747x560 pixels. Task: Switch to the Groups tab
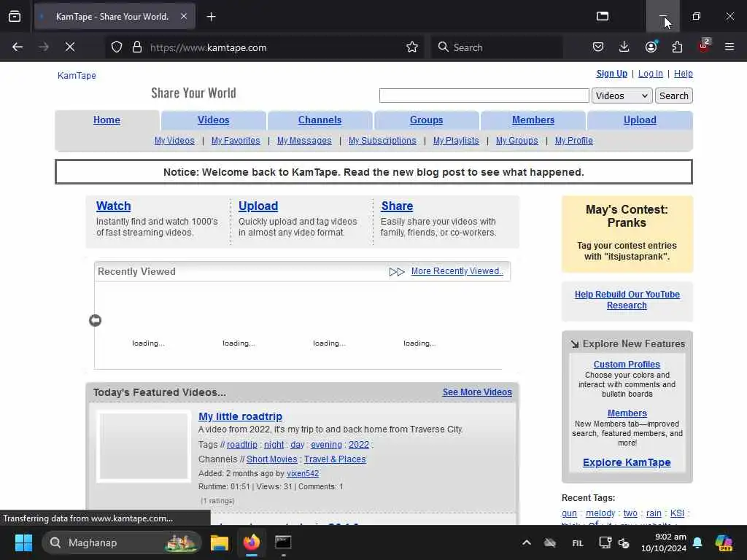[x=426, y=120]
